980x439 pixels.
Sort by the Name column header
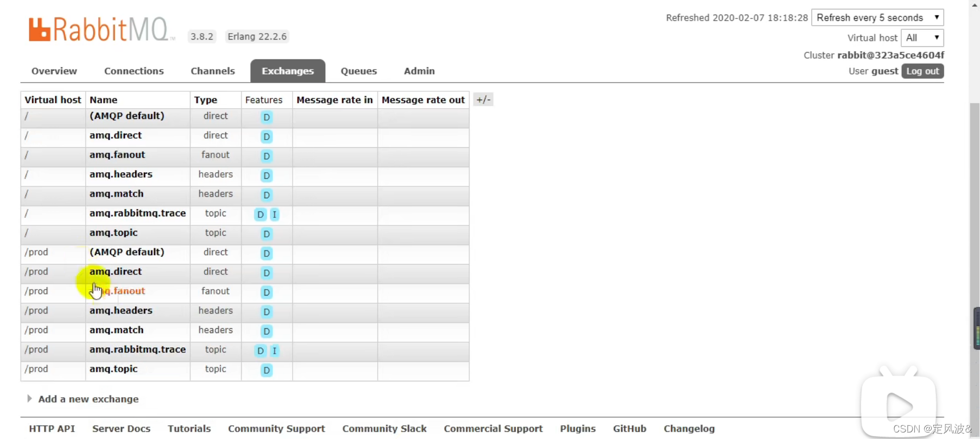[x=104, y=100]
